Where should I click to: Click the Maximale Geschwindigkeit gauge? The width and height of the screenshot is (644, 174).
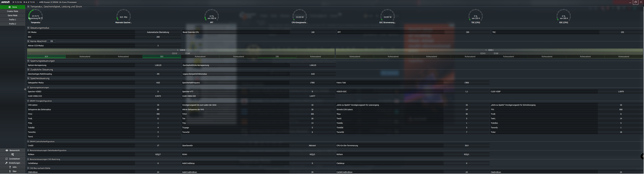click(x=123, y=16)
